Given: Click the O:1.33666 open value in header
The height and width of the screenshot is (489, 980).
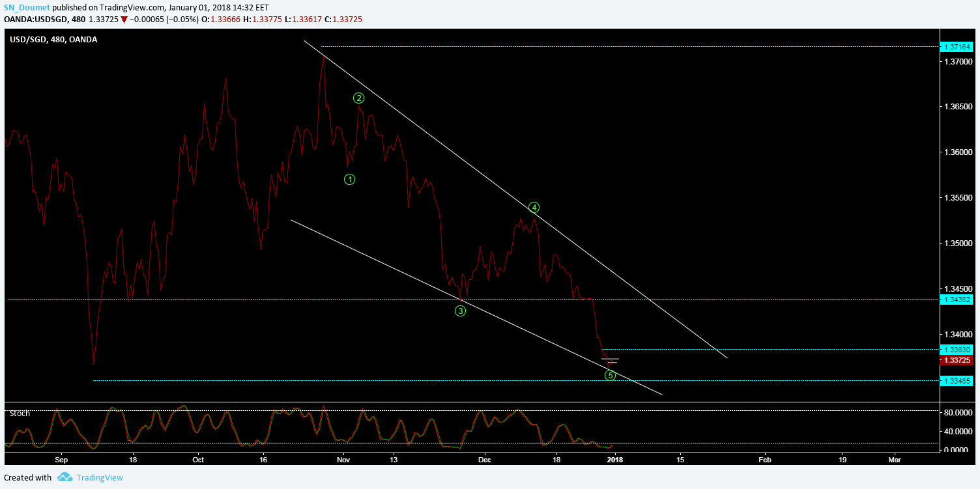Looking at the screenshot, I should pos(222,20).
